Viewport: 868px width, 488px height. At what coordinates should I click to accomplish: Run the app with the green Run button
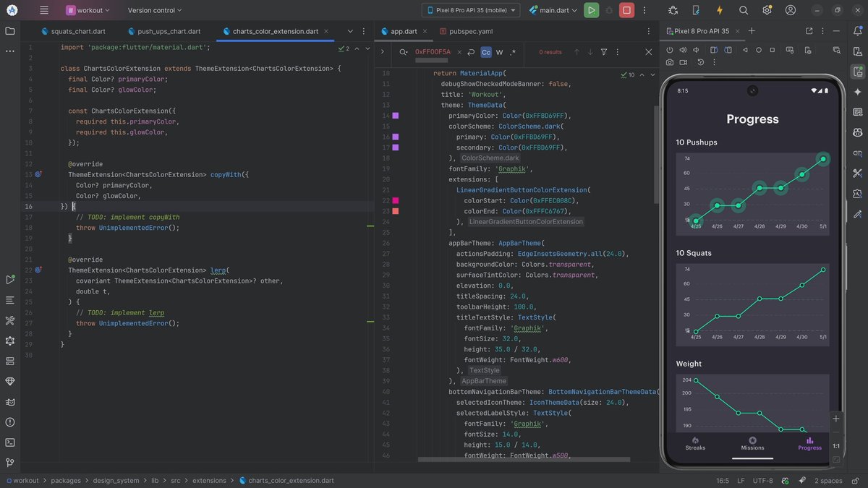pyautogui.click(x=592, y=10)
